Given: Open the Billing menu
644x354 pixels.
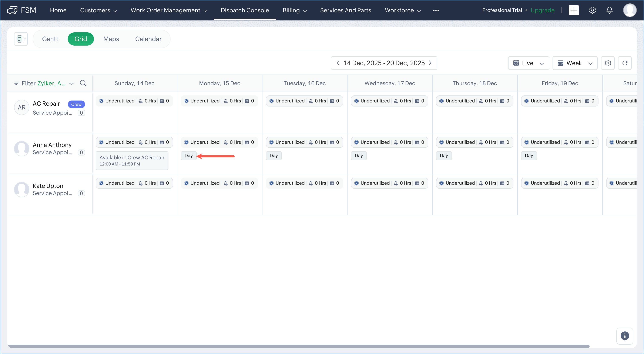Looking at the screenshot, I should (294, 10).
